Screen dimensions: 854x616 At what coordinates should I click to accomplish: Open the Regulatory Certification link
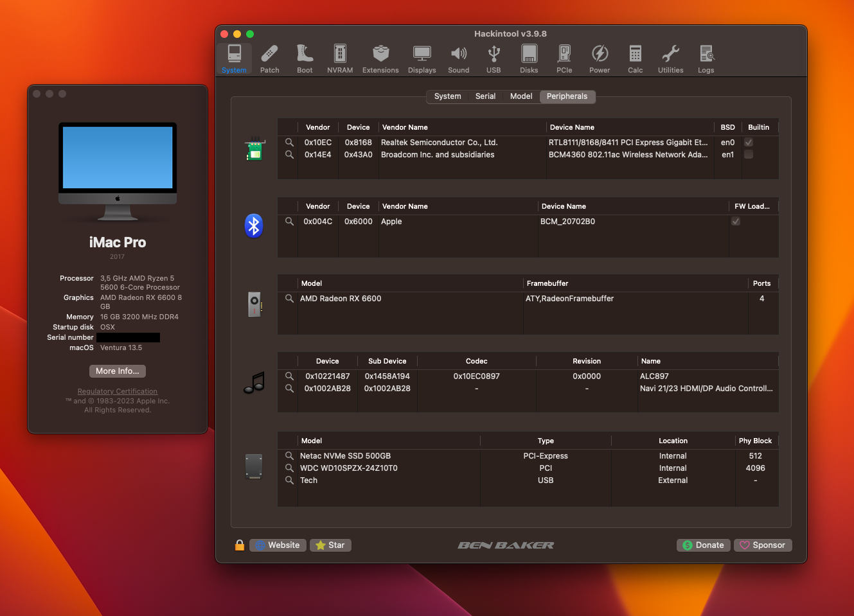tap(118, 391)
